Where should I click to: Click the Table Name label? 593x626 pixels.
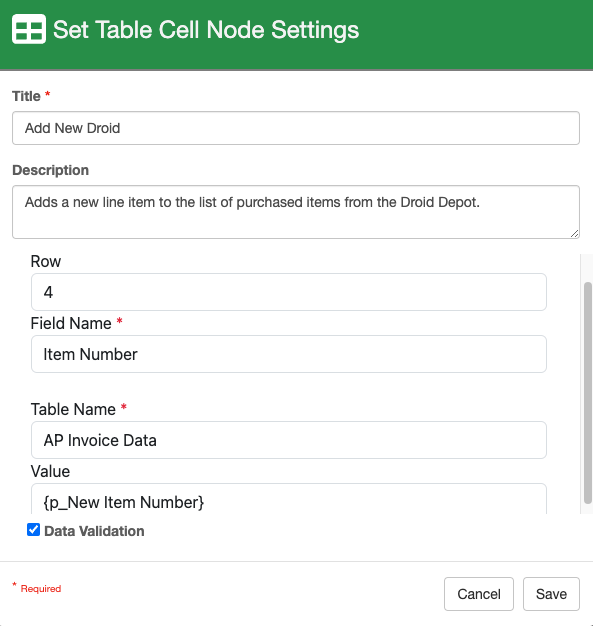pos(73,409)
